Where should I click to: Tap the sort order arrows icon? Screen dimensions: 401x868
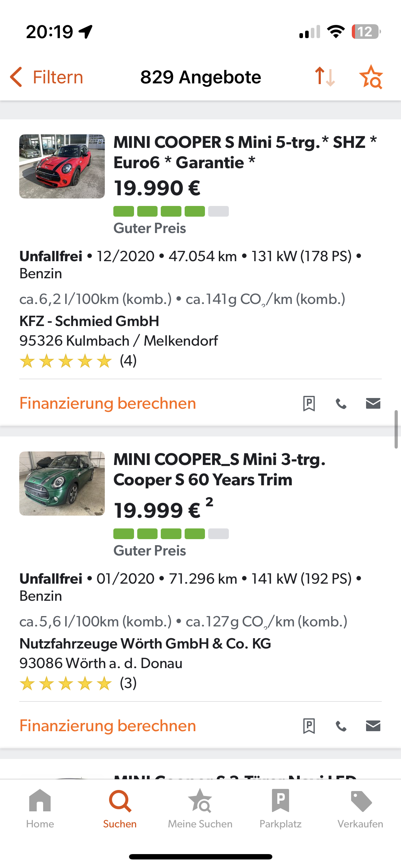point(325,77)
